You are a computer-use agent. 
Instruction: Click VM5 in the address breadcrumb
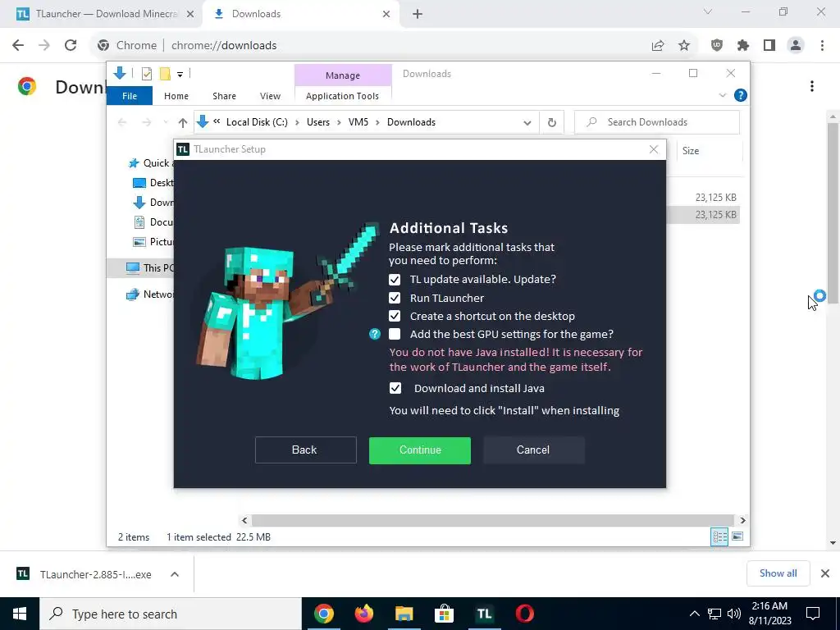click(358, 122)
